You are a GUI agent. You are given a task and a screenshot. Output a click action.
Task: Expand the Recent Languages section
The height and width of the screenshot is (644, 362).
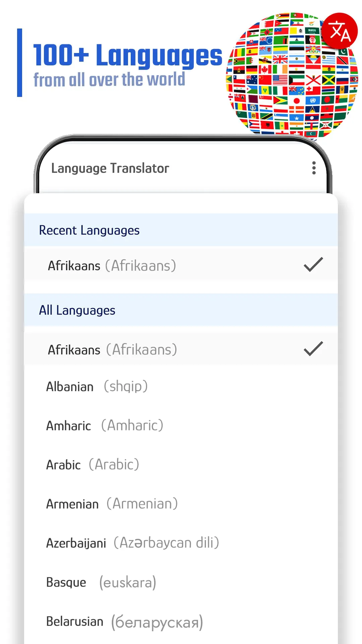pyautogui.click(x=89, y=230)
